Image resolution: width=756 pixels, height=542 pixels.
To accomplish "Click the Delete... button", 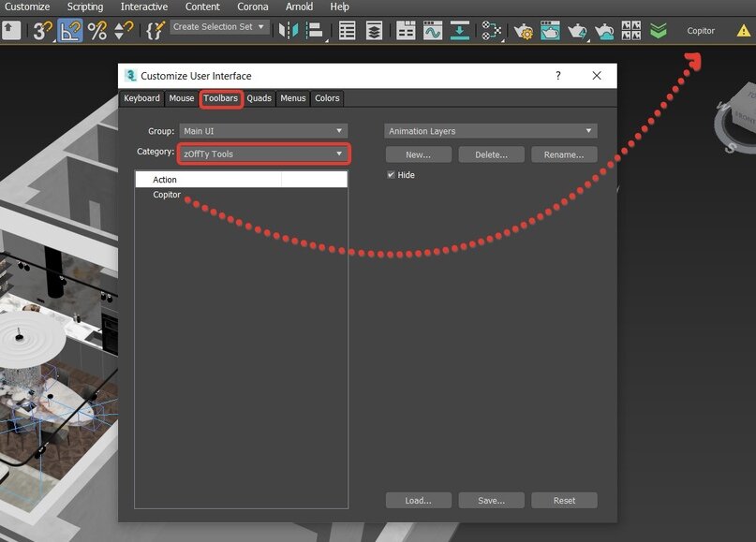I will (491, 154).
